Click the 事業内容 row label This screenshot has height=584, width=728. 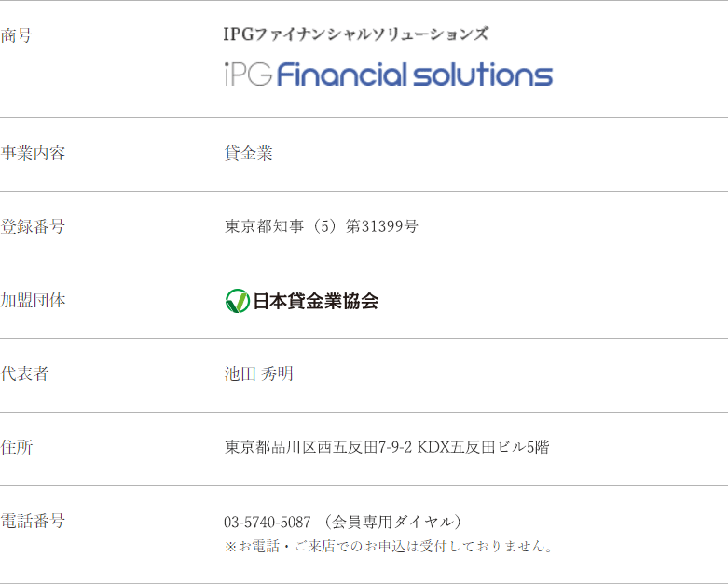(x=33, y=154)
